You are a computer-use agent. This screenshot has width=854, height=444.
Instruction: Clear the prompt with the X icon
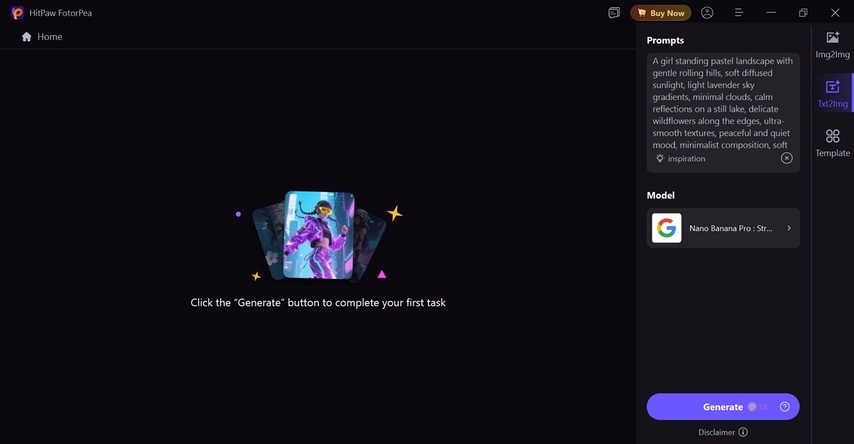pyautogui.click(x=786, y=158)
